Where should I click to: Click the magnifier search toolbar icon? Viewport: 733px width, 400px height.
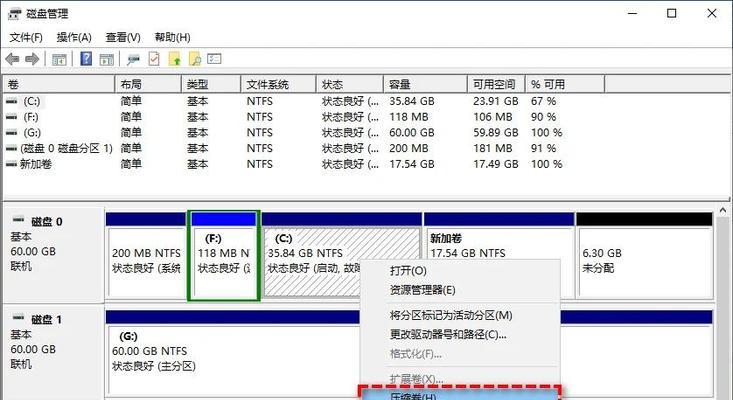[195, 59]
